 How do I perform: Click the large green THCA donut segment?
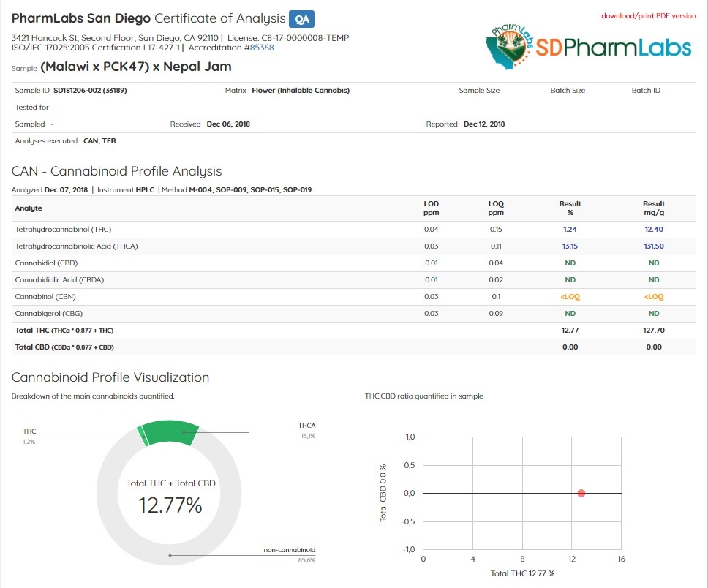170,431
